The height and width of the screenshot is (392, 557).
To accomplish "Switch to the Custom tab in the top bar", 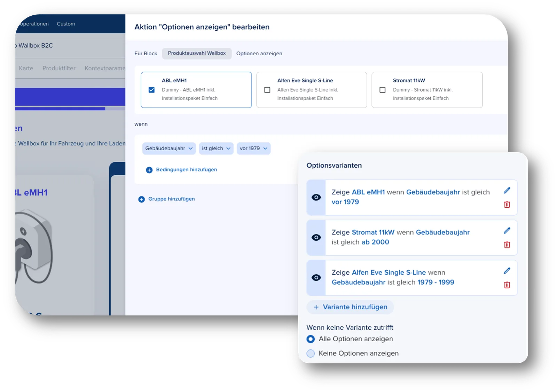I will click(66, 24).
